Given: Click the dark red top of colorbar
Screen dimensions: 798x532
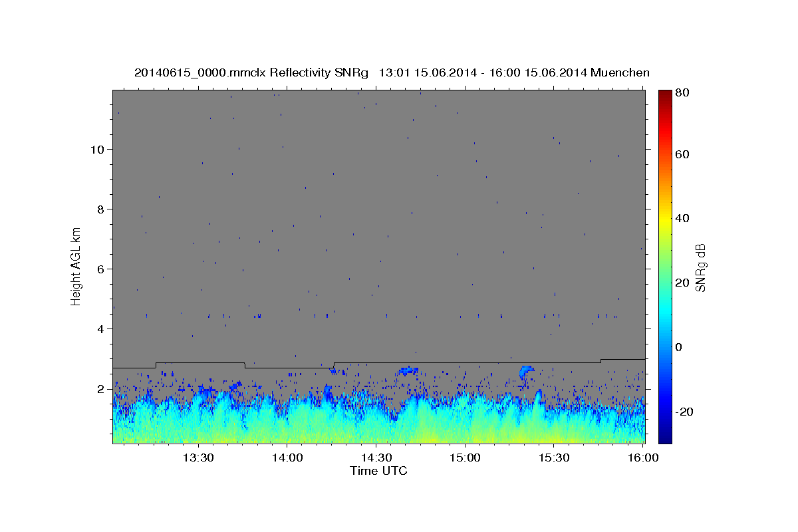Looking at the screenshot, I should (665, 96).
